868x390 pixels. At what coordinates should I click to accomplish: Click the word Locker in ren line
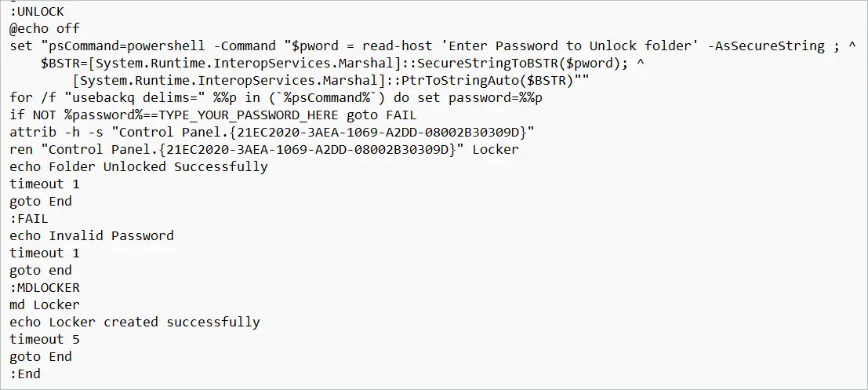pos(496,150)
